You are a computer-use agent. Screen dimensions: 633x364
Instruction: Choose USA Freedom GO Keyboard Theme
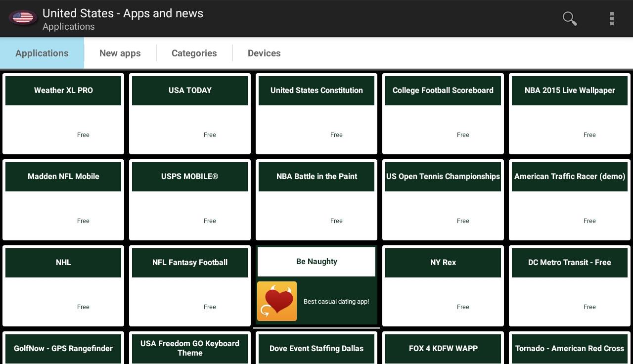click(190, 348)
